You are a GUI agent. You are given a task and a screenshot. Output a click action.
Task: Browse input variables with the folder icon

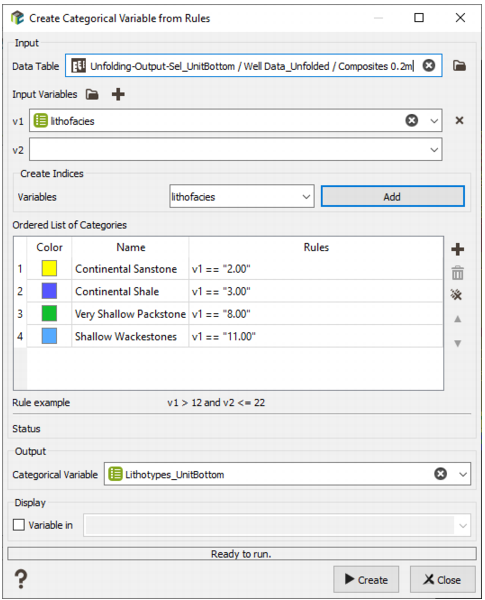tap(92, 94)
